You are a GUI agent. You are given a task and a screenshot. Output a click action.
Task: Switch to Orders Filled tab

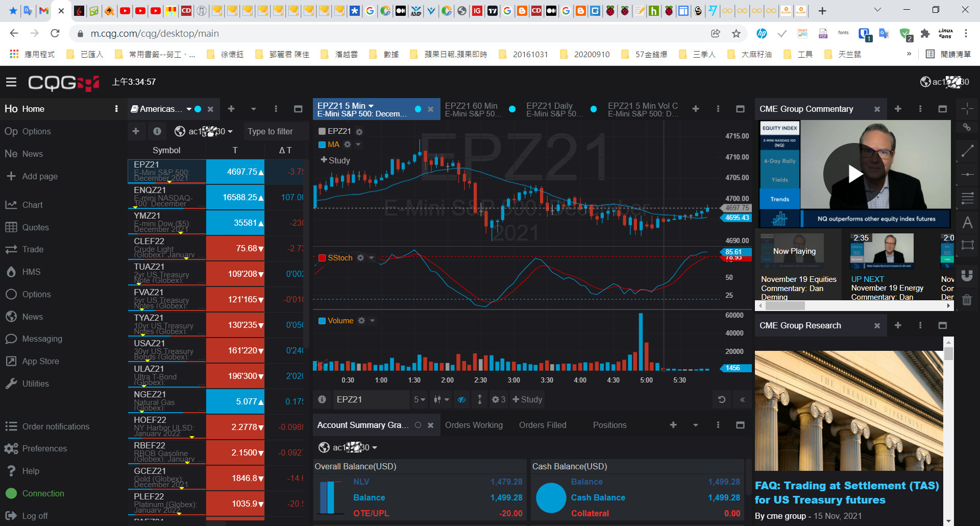coord(543,425)
